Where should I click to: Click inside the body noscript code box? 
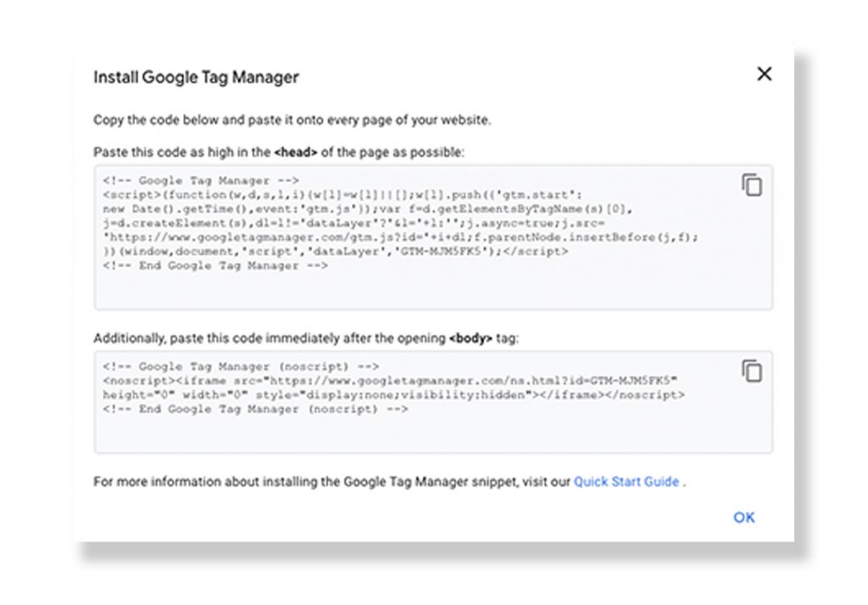point(433,402)
